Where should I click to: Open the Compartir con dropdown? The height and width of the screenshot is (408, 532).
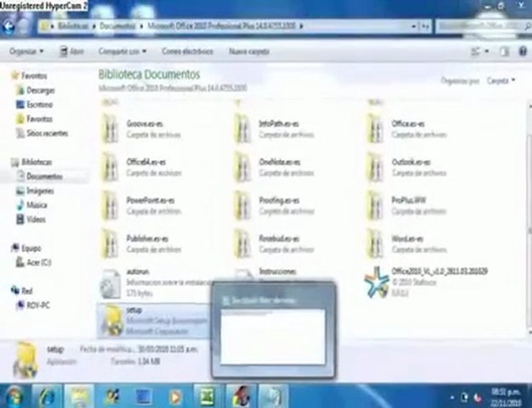[x=122, y=51]
